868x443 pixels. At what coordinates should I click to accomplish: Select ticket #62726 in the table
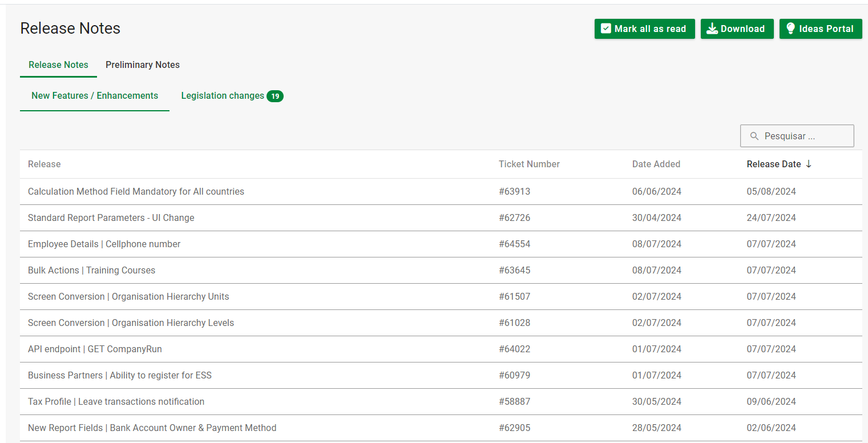tap(514, 218)
